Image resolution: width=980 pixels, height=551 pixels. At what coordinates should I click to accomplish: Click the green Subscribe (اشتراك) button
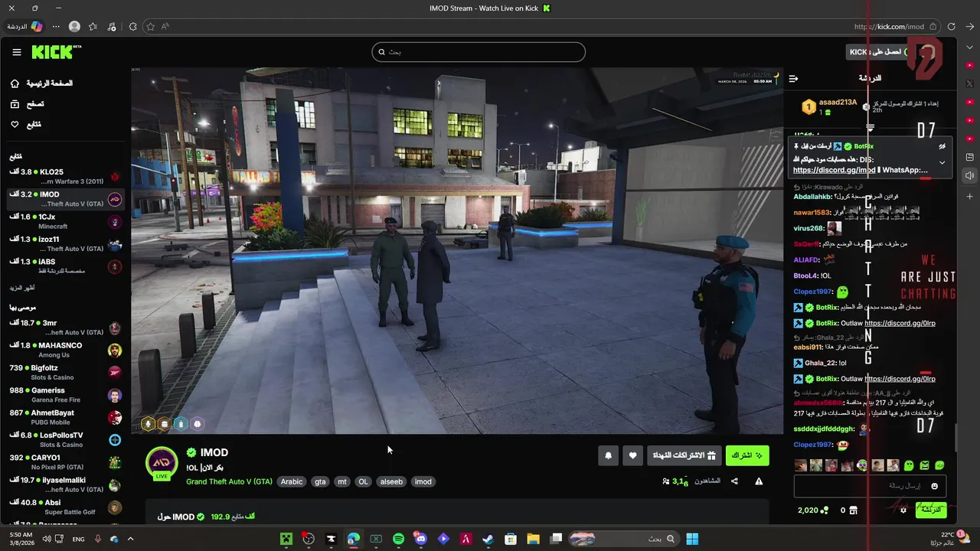[746, 455]
